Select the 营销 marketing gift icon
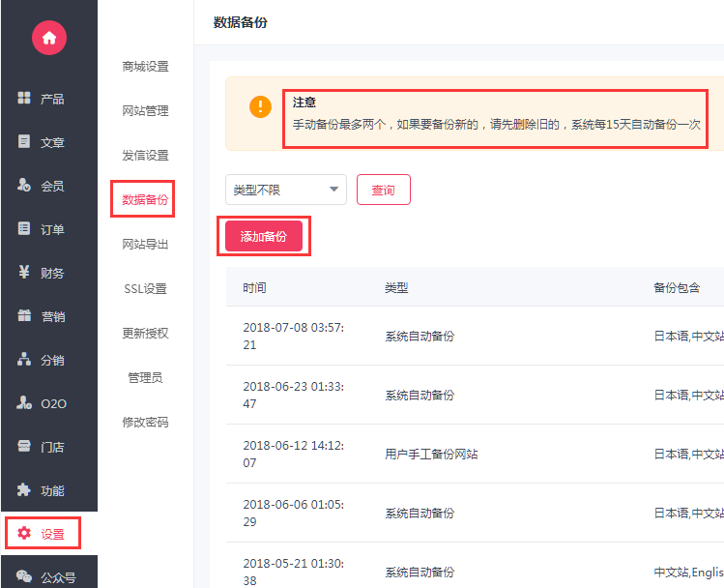724x588 pixels. 24,316
